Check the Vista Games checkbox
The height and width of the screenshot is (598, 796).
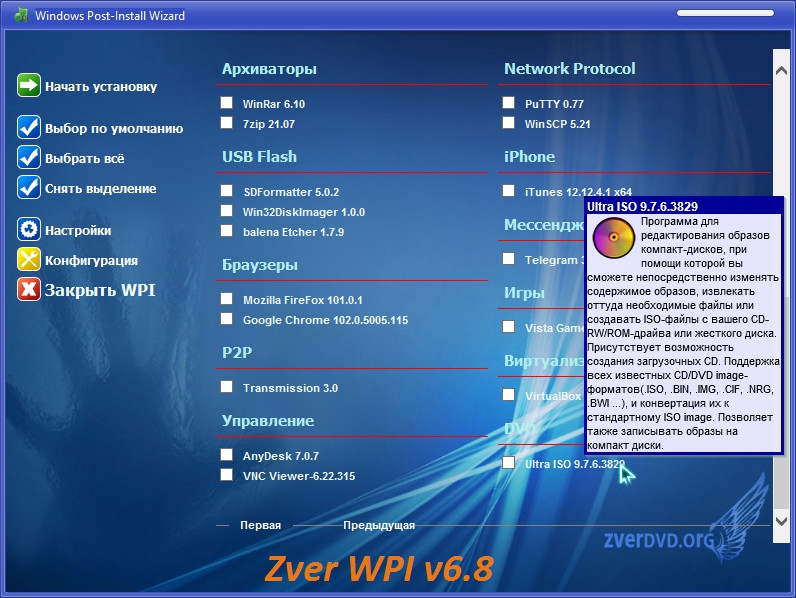[x=508, y=326]
